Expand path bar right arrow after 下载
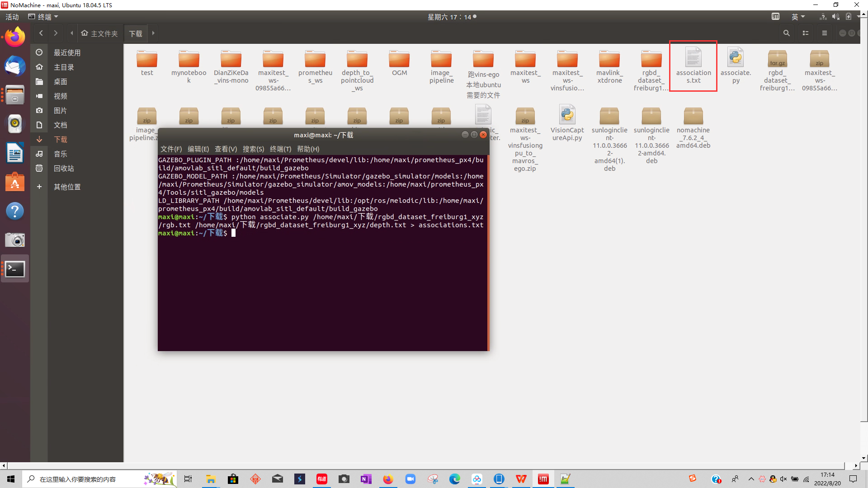Viewport: 868px width, 488px height. coord(153,33)
